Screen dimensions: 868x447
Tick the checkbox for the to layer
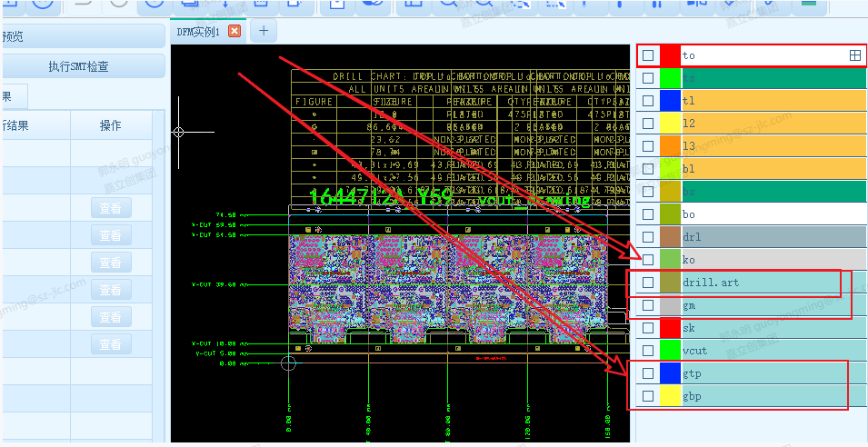point(648,55)
